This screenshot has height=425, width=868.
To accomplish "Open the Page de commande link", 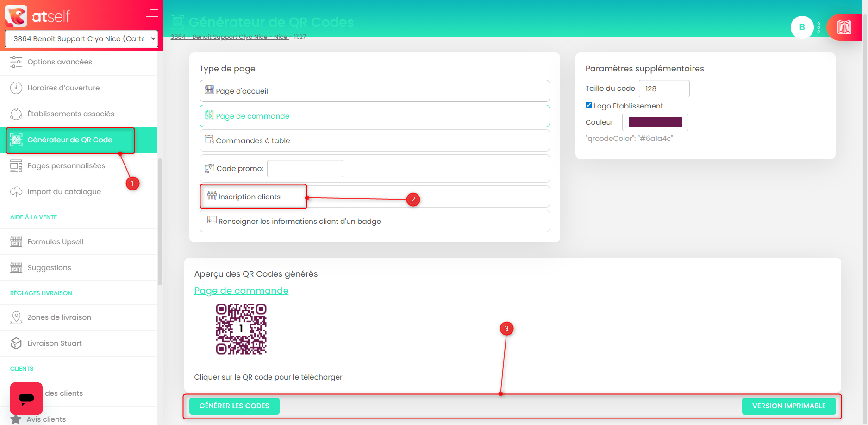I will (241, 291).
